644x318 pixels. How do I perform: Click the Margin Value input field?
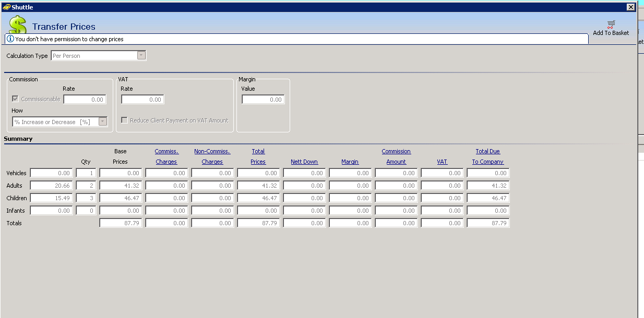(x=263, y=99)
